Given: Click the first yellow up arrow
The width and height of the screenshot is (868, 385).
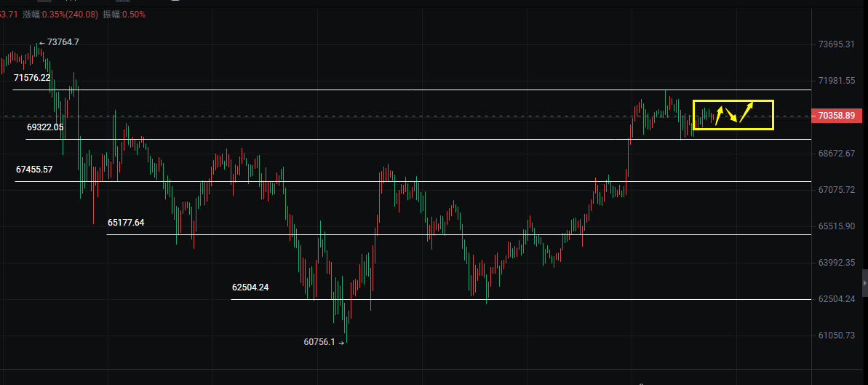Looking at the screenshot, I should point(719,115).
